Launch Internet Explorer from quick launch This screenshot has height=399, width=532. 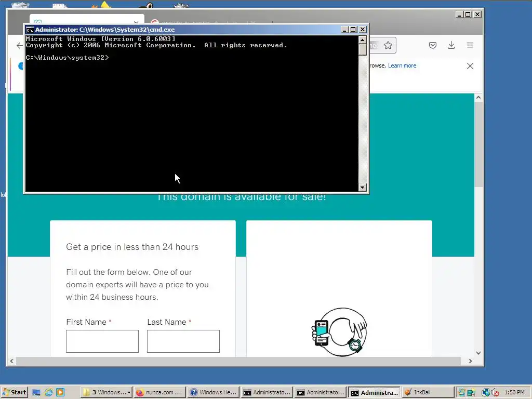coord(48,393)
